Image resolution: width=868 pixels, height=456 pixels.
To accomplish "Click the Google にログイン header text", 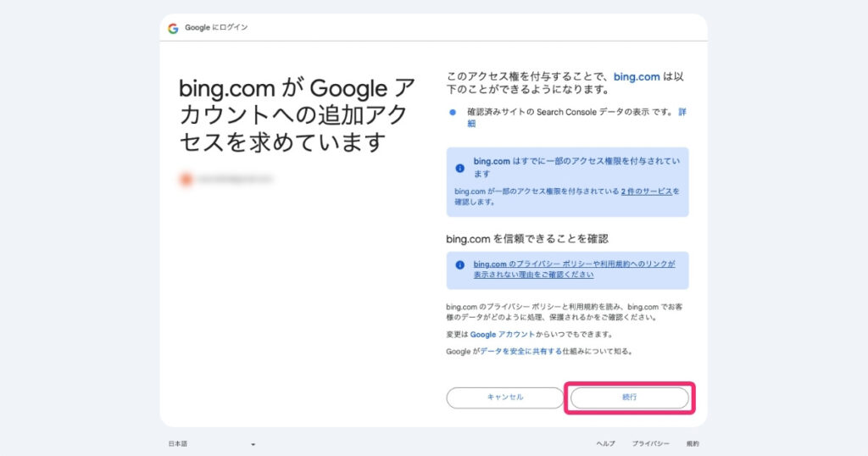I will tap(216, 28).
